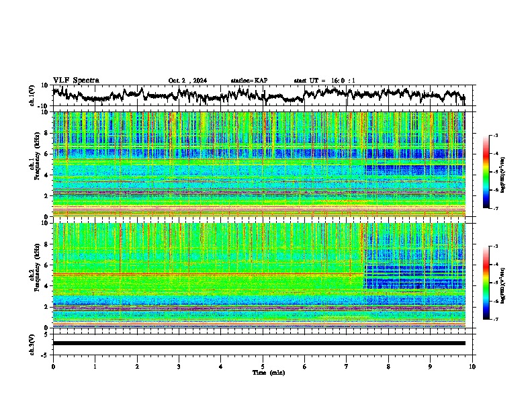Click the "-7" label on ch.2 color bar
The image size is (532, 411).
pos(495,320)
